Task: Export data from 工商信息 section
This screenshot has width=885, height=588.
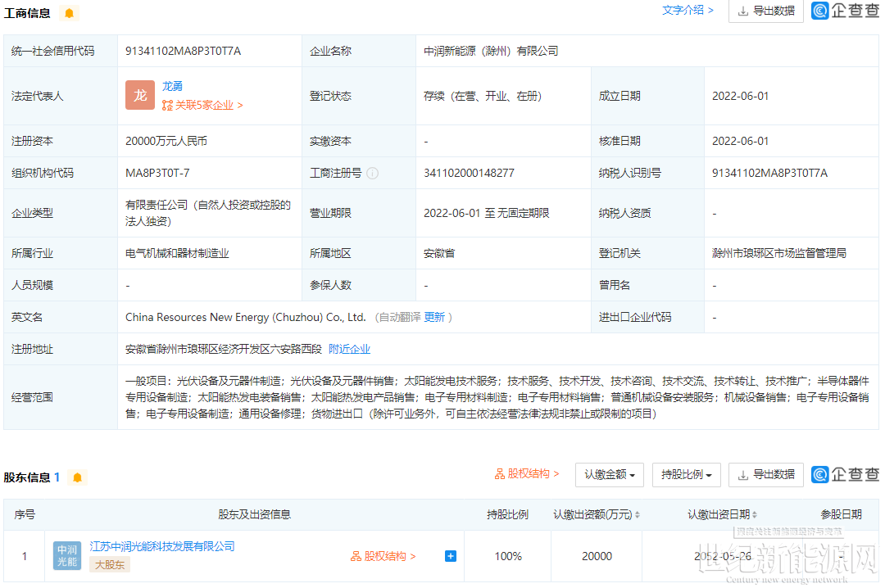Action: (765, 11)
